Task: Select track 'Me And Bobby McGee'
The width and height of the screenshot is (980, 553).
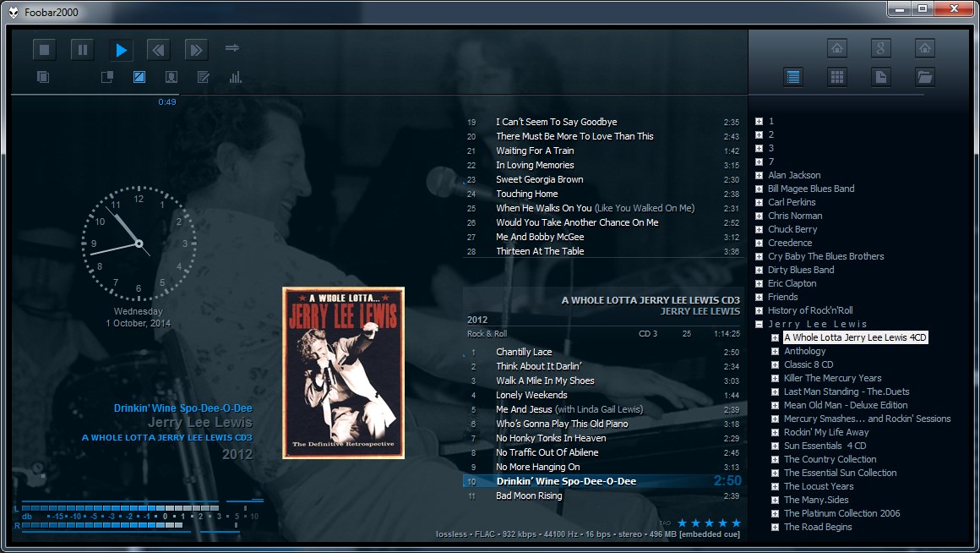Action: click(x=603, y=237)
